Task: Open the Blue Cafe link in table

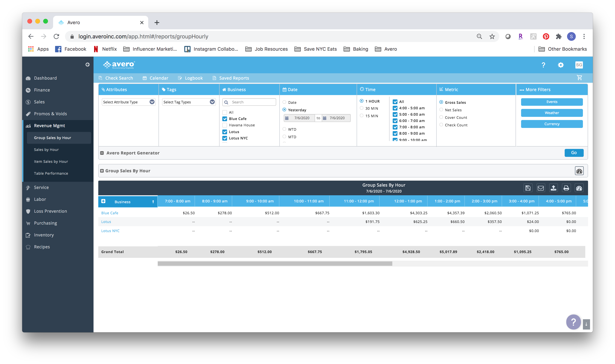Action: click(110, 213)
